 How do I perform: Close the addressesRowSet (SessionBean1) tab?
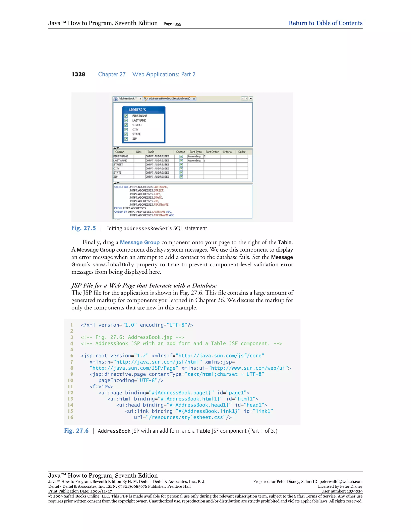coord(194,99)
